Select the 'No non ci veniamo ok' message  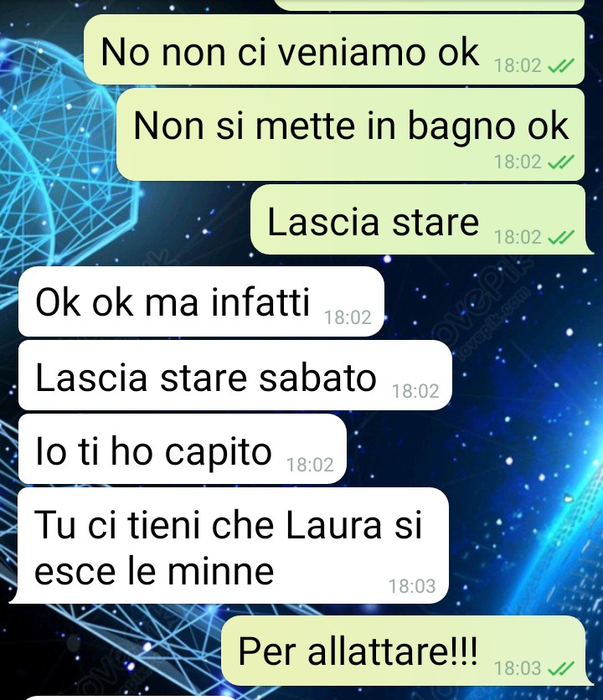coord(334,49)
